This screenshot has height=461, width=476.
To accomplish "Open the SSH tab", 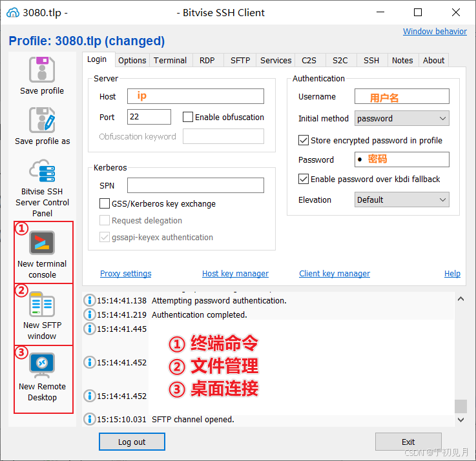I will pos(371,61).
